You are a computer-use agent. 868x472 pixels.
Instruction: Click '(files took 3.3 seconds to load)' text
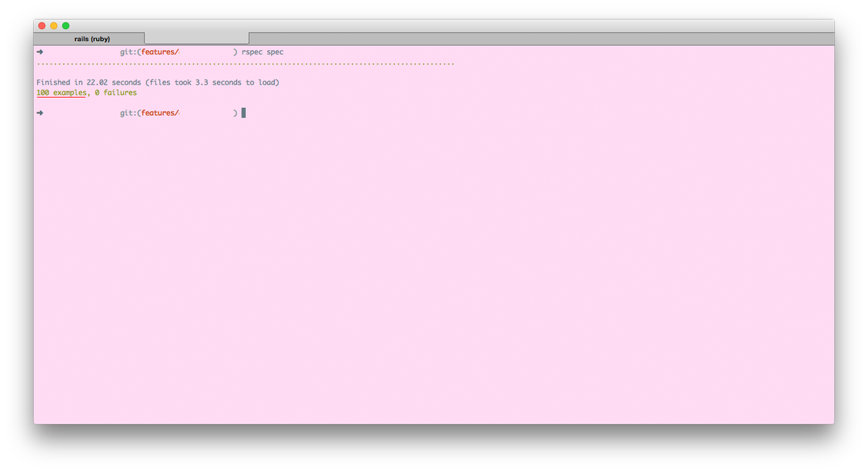[213, 83]
